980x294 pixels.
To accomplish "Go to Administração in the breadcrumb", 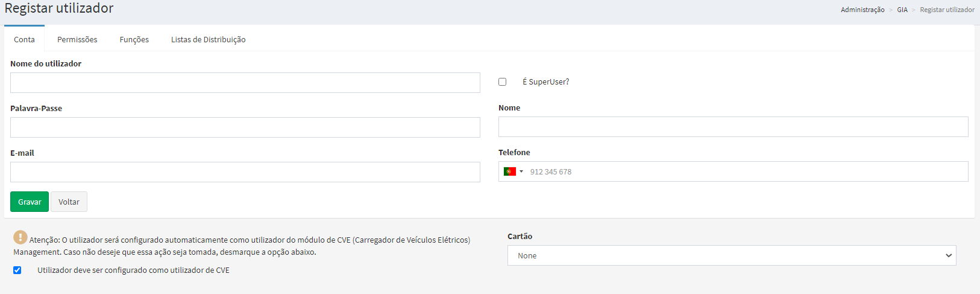I will [x=862, y=10].
